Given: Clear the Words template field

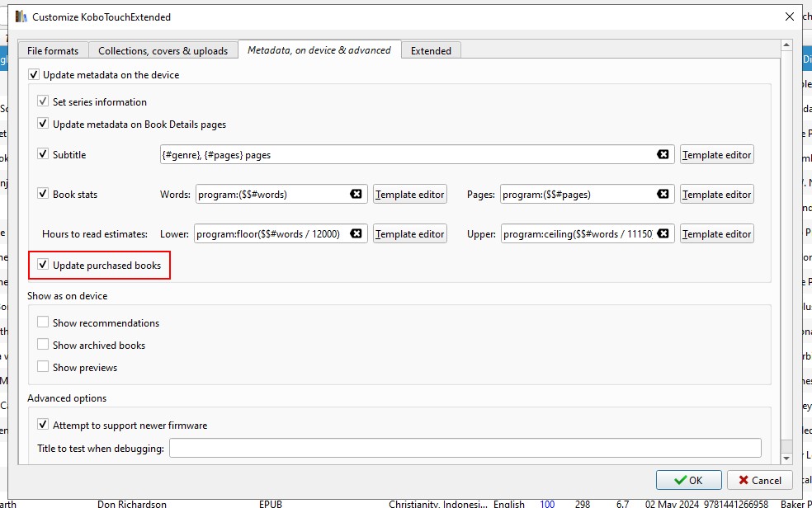Looking at the screenshot, I should [x=356, y=194].
